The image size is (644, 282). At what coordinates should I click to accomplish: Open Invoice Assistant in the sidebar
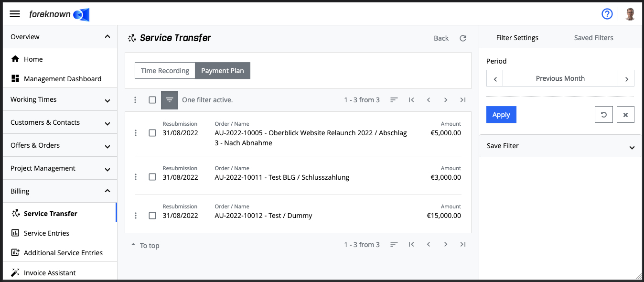tap(60, 273)
